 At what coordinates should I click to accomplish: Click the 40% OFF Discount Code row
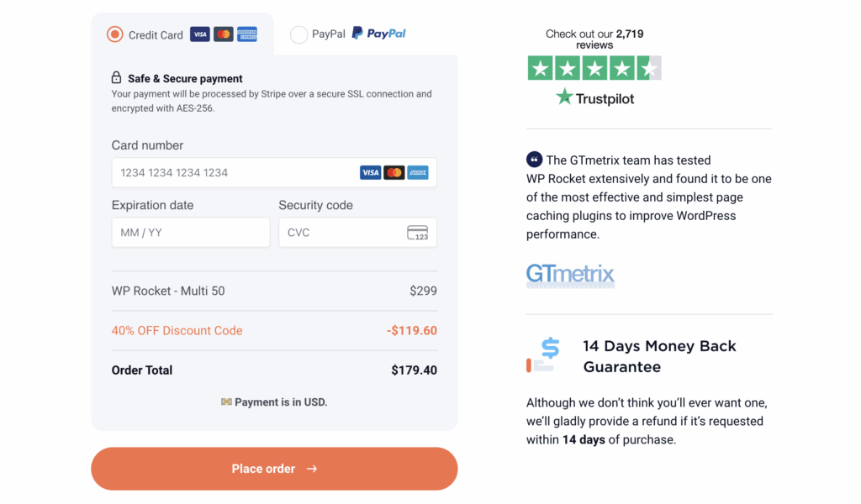(x=177, y=331)
